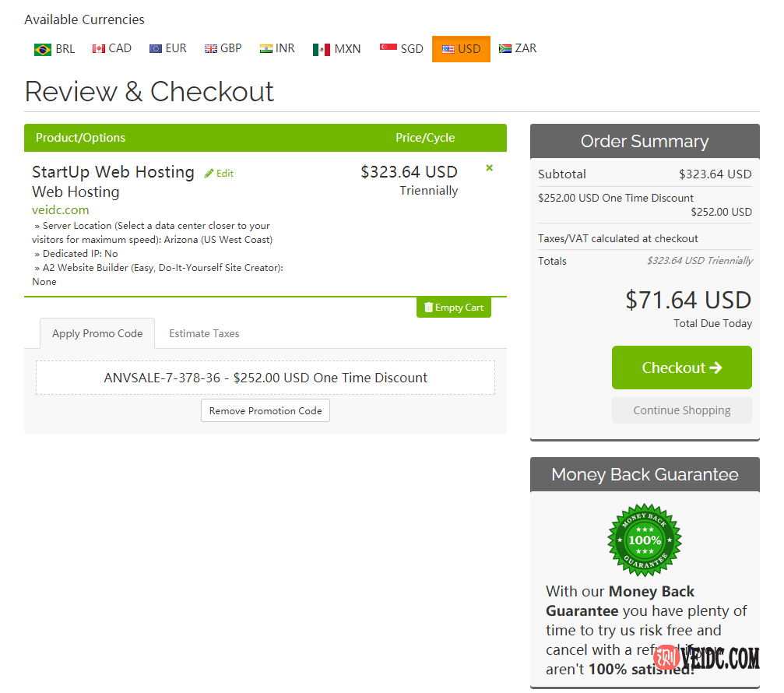Click the Money Back Guarantee seal badge

coord(644,540)
